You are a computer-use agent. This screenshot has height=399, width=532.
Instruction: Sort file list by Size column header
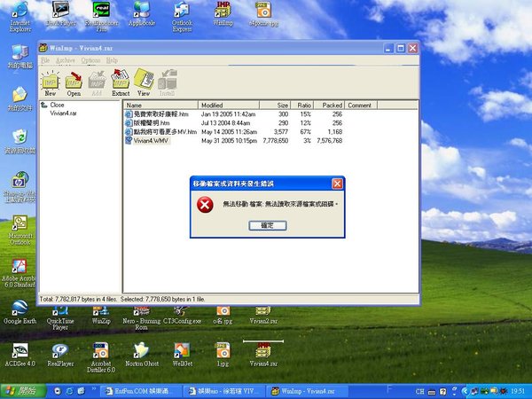(275, 106)
